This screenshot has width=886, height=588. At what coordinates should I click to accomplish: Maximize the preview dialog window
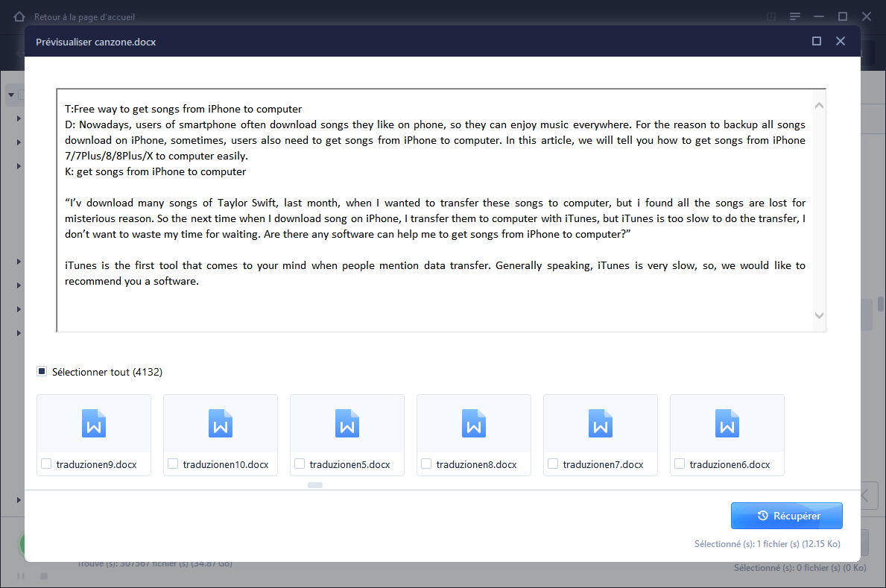tap(817, 42)
